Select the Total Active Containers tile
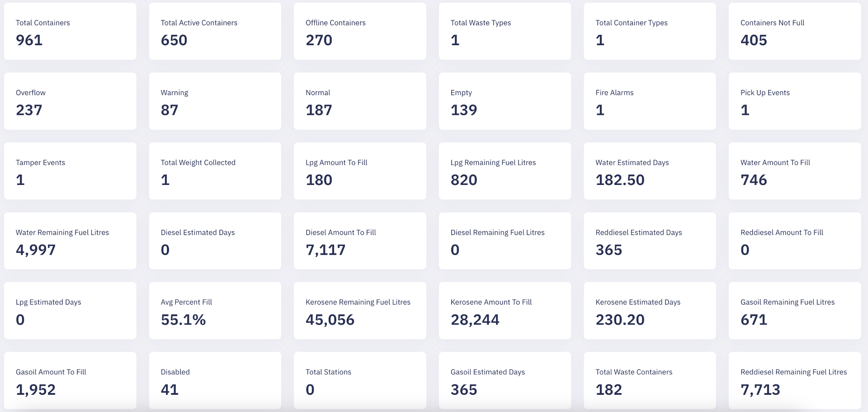The image size is (868, 412). point(215,31)
